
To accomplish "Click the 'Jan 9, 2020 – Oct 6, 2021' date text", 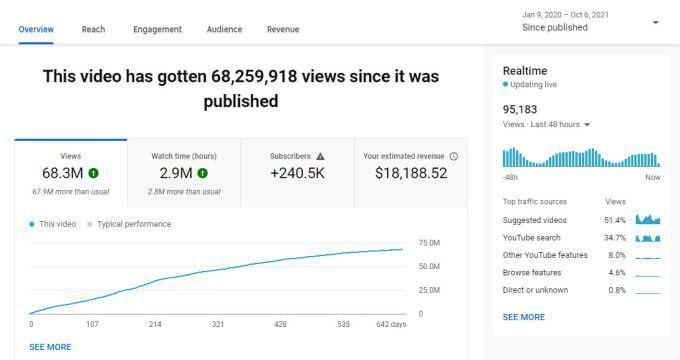I will pos(566,15).
